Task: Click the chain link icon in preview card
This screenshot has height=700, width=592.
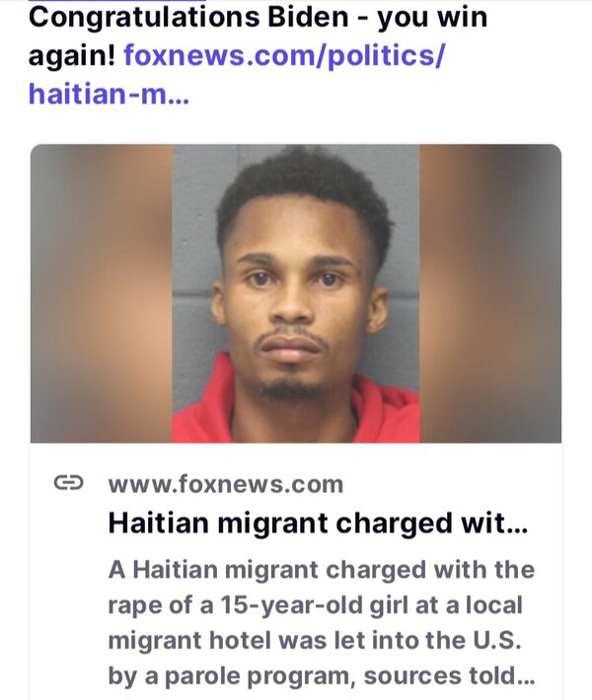Action: (68, 482)
